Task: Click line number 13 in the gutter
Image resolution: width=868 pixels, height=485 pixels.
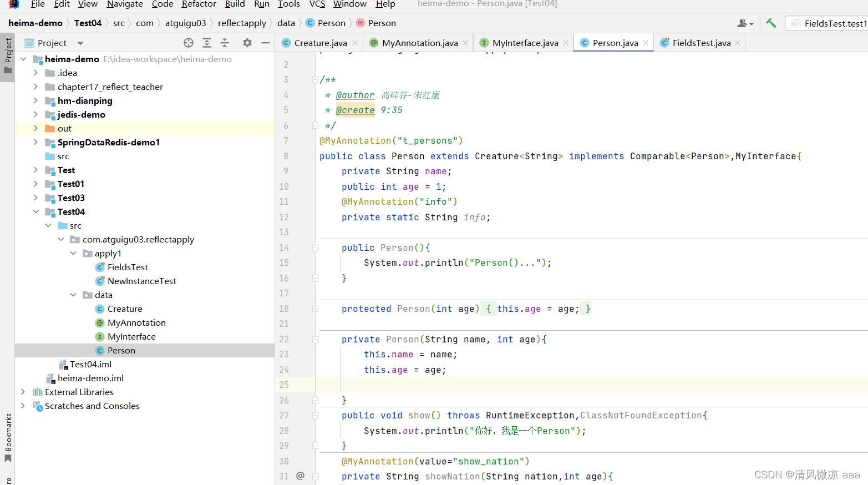Action: [284, 233]
